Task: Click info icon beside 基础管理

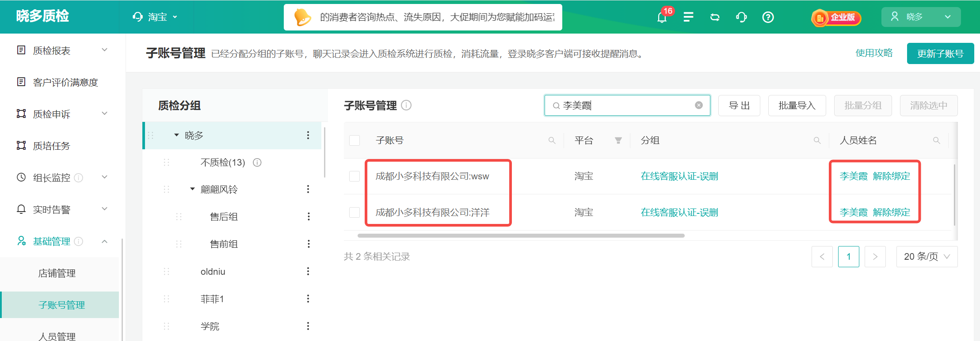Action: pyautogui.click(x=79, y=241)
